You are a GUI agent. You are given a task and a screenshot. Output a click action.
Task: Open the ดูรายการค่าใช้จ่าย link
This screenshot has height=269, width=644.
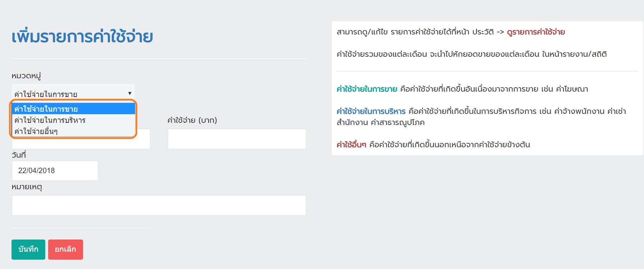coord(536,32)
